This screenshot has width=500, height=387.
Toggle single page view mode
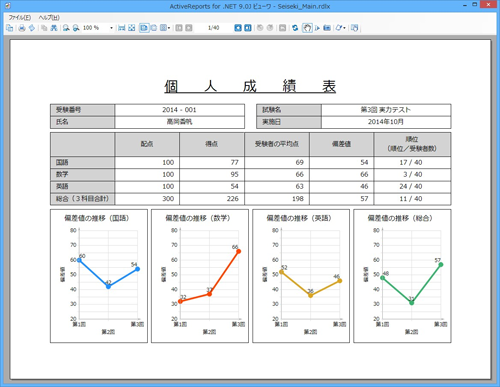[144, 28]
